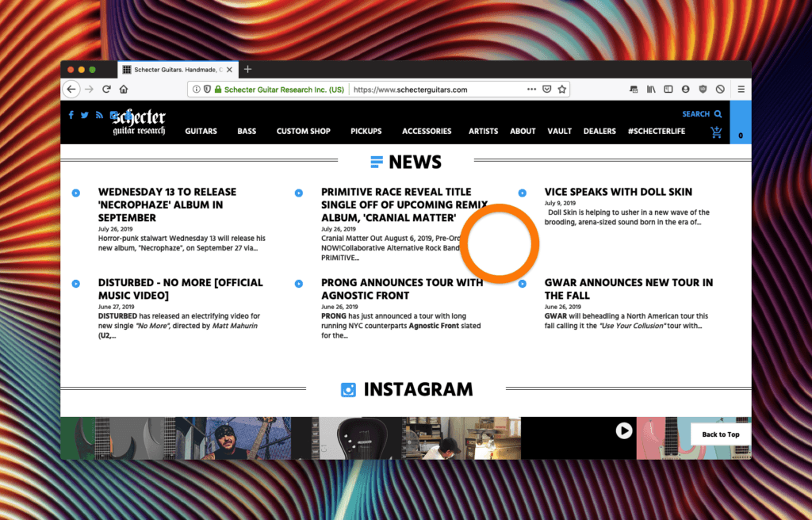Show site information via the info icon
The width and height of the screenshot is (812, 520).
tap(197, 89)
